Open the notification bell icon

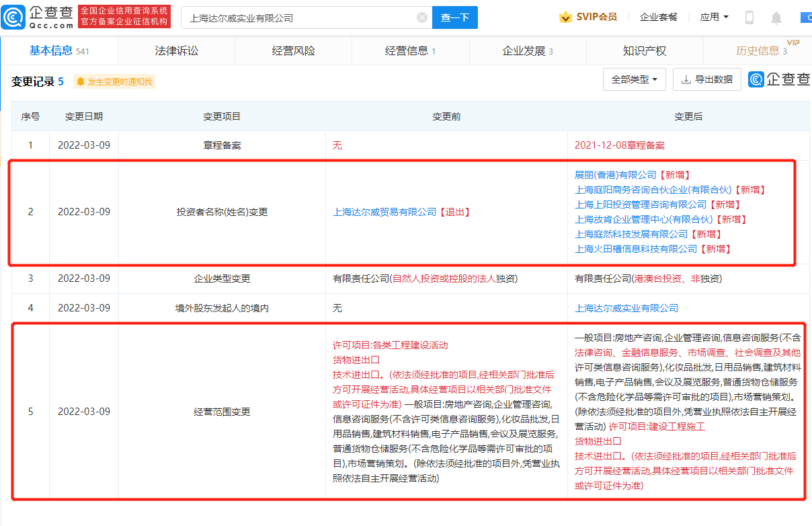(x=776, y=17)
